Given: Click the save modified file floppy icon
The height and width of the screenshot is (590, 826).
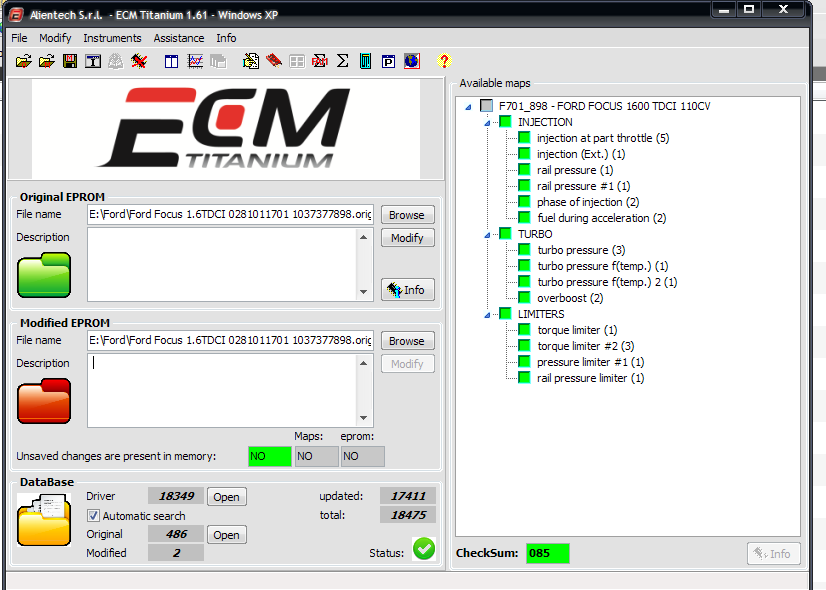Looking at the screenshot, I should [70, 62].
